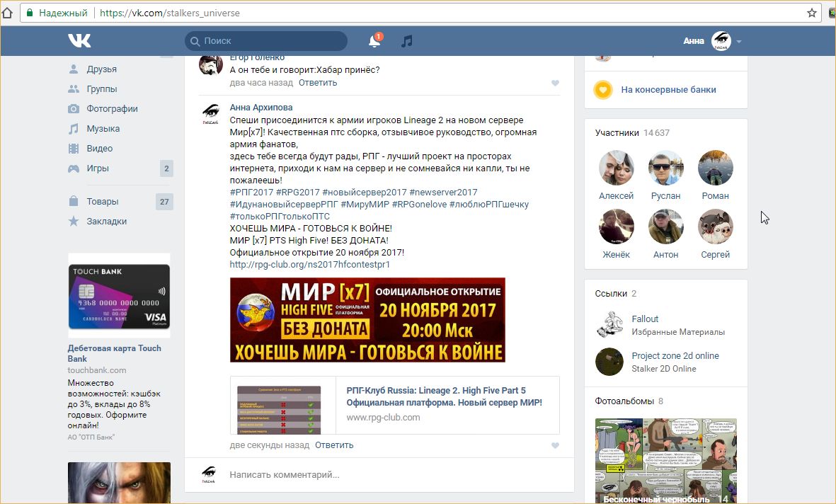Like Анна Архипова's comment heart
This screenshot has width=836, height=504.
[555, 446]
